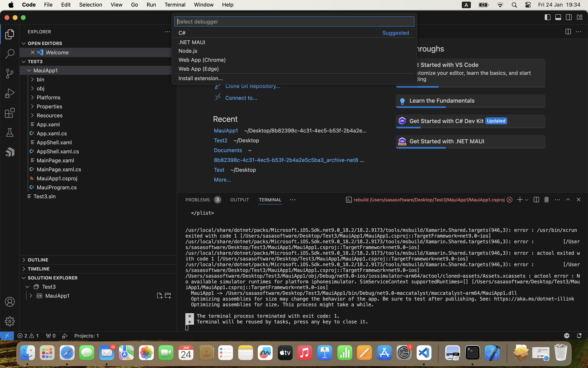
Task: Open the .NET MAUI activity bar icon
Action: coord(10,152)
